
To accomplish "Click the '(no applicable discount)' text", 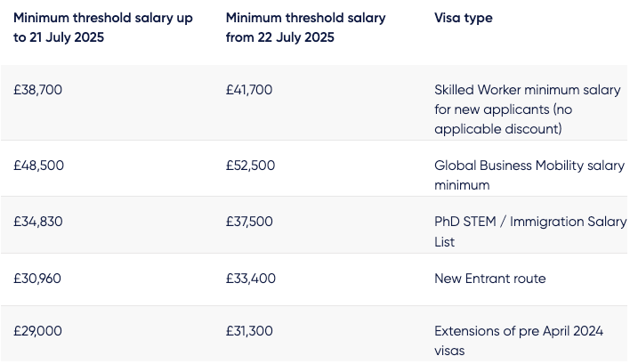I will point(504,119).
